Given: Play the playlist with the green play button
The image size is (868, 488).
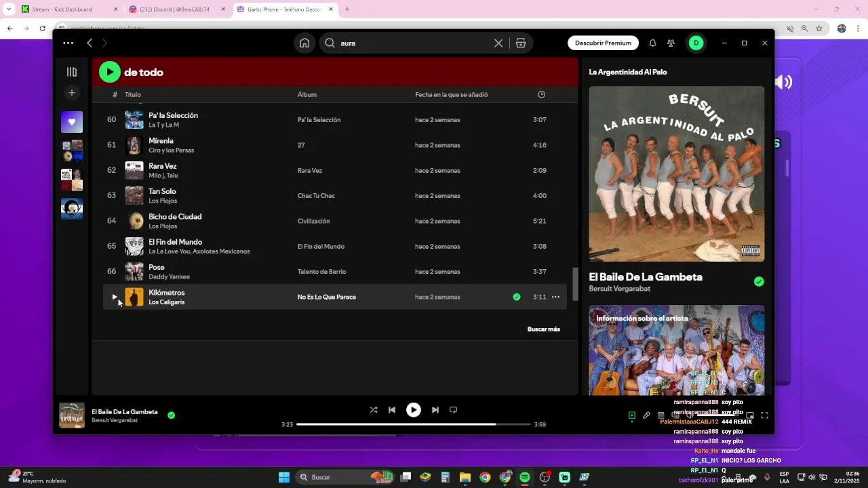Looking at the screenshot, I should point(110,72).
